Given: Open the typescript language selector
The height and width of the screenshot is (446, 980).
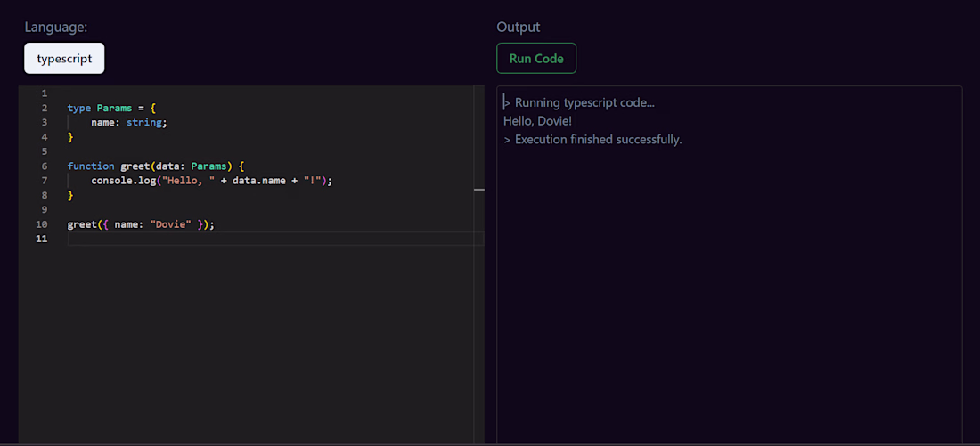Looking at the screenshot, I should [64, 59].
